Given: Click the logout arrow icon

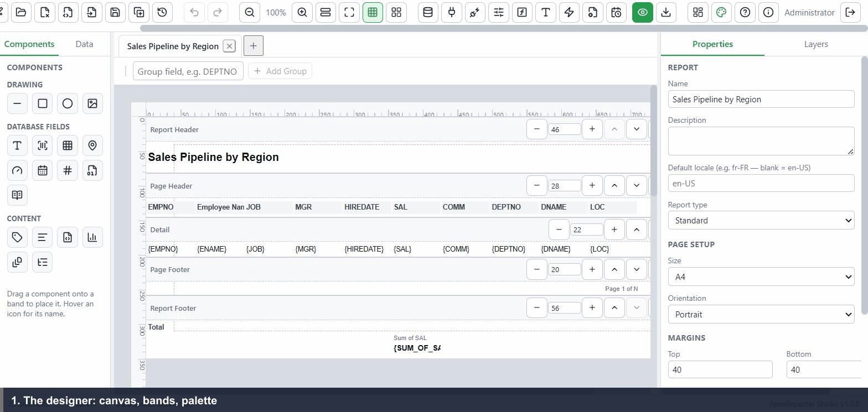Looking at the screenshot, I should coord(850,12).
